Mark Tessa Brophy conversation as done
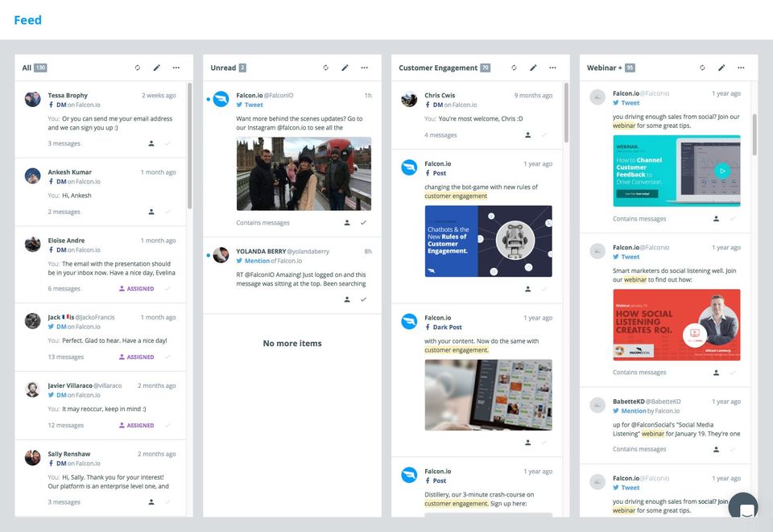The height and width of the screenshot is (532, 773). click(167, 143)
